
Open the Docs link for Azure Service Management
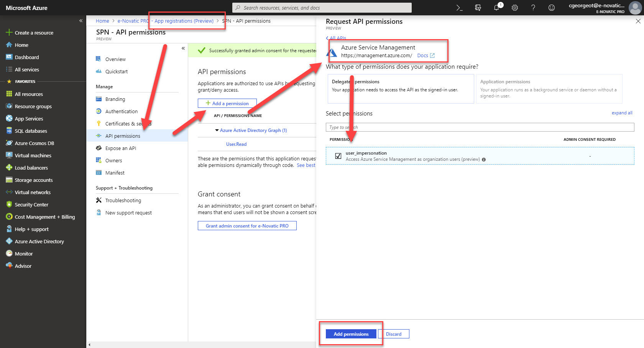coord(426,56)
